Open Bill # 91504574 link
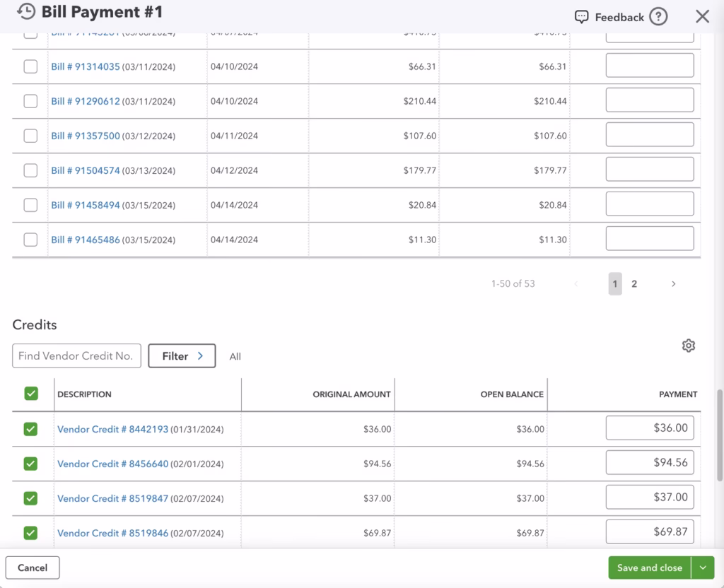 [x=86, y=170]
